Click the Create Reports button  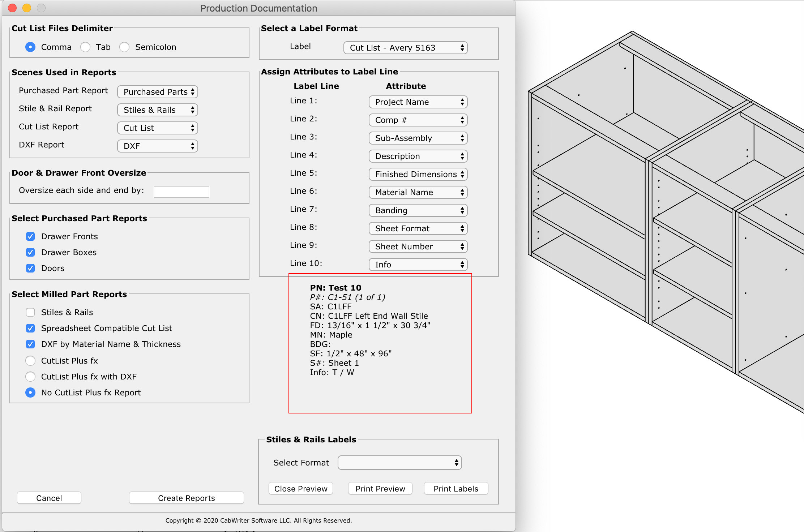click(186, 498)
